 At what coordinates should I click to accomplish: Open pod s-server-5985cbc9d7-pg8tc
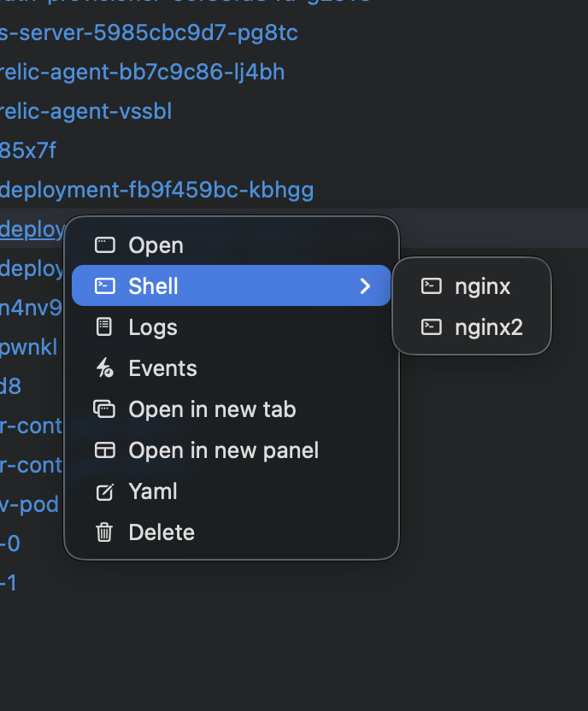point(150,32)
